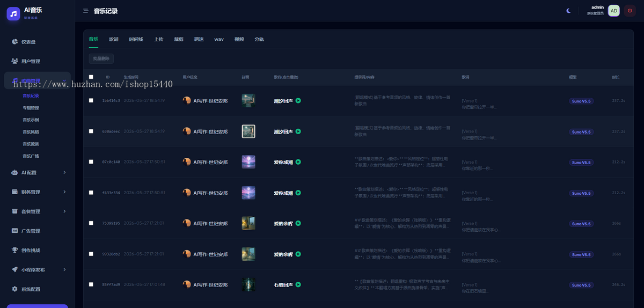Open 系统配置 via its gear icon
Viewport: 644px width, 308px height.
coord(15,289)
